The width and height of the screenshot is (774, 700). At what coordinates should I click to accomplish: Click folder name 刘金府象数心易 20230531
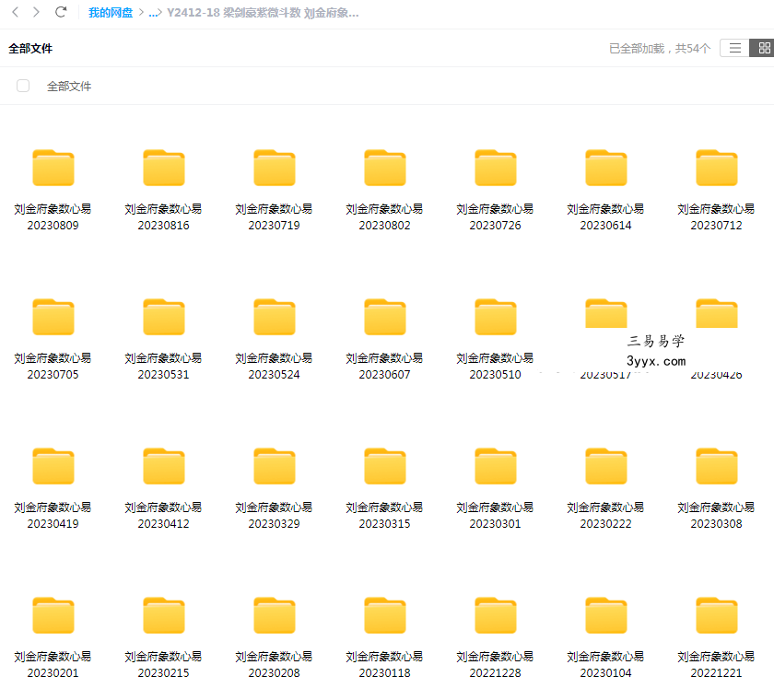coord(163,367)
